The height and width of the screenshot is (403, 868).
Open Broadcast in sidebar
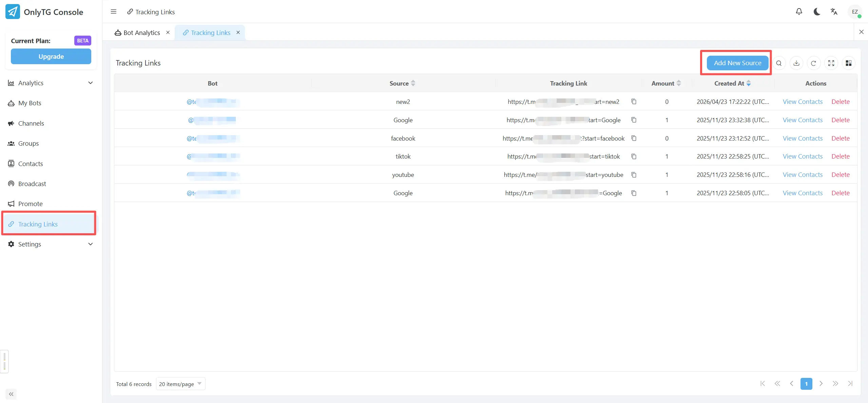51,184
